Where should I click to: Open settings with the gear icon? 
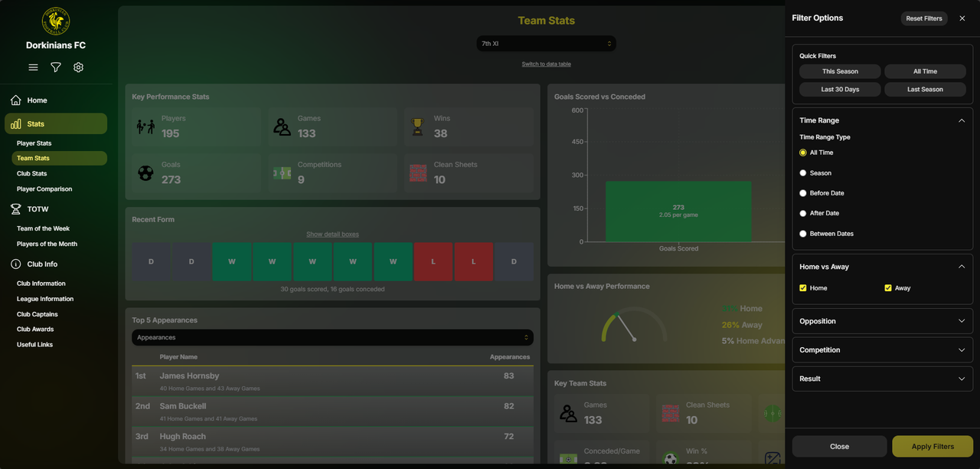coord(78,67)
